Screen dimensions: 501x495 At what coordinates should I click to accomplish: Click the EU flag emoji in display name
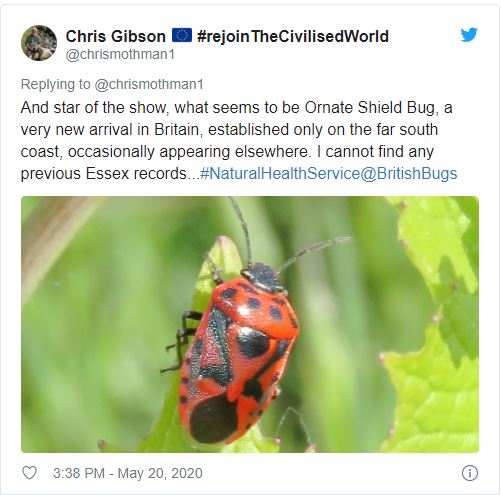(x=182, y=35)
